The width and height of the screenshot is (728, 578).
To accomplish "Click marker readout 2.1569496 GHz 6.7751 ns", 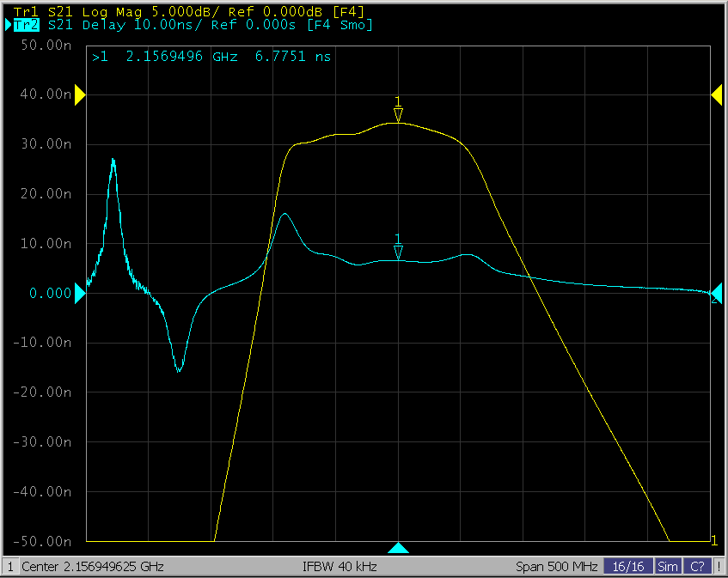I will coord(211,57).
